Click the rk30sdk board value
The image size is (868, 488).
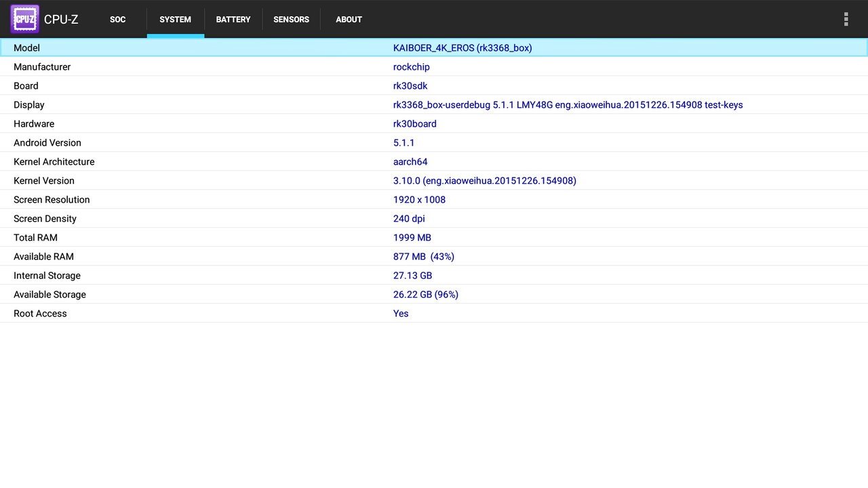[410, 86]
